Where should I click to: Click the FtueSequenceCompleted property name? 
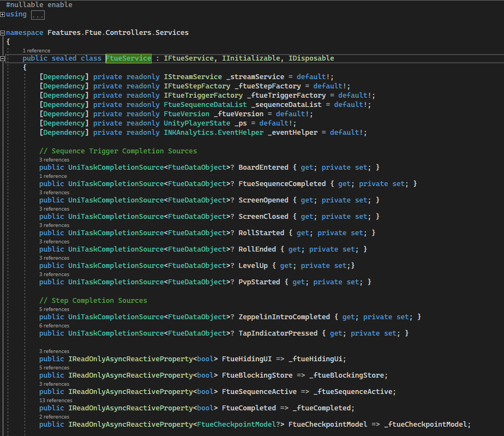click(282, 184)
